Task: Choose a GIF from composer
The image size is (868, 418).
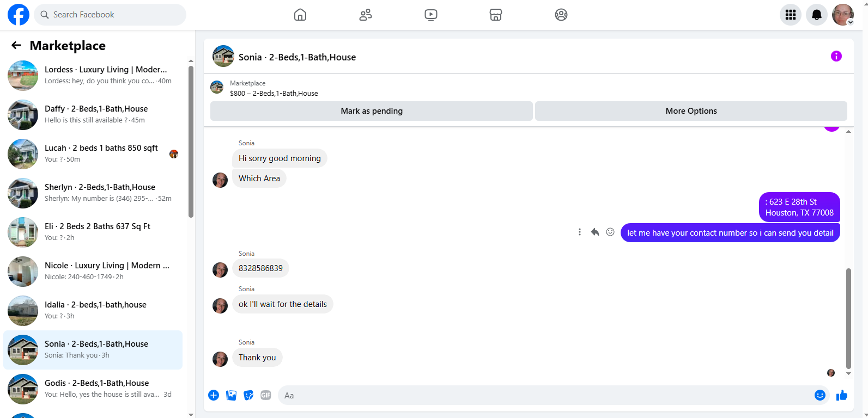Action: coord(266,395)
